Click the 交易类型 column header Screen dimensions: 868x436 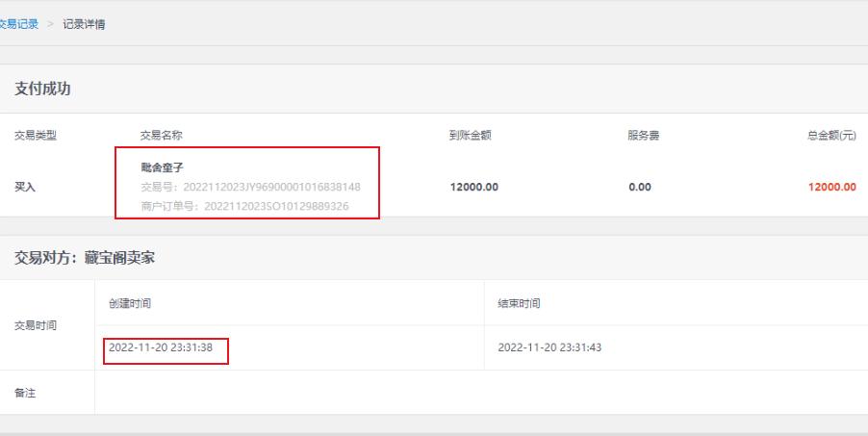36,135
